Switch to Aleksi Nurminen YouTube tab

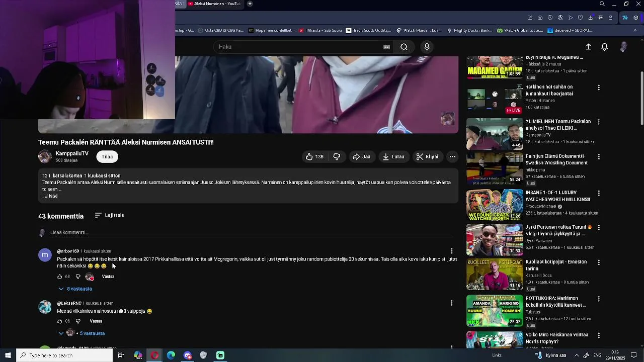coord(215,4)
